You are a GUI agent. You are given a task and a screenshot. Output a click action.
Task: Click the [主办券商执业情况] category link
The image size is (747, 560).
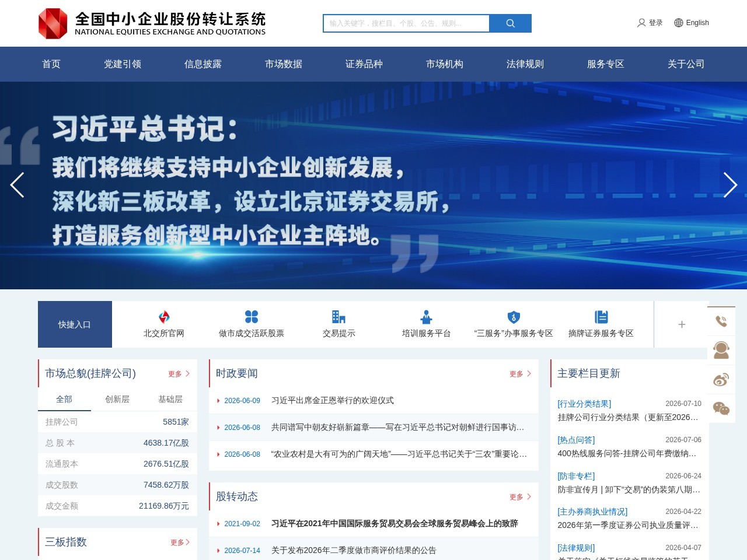pos(592,512)
